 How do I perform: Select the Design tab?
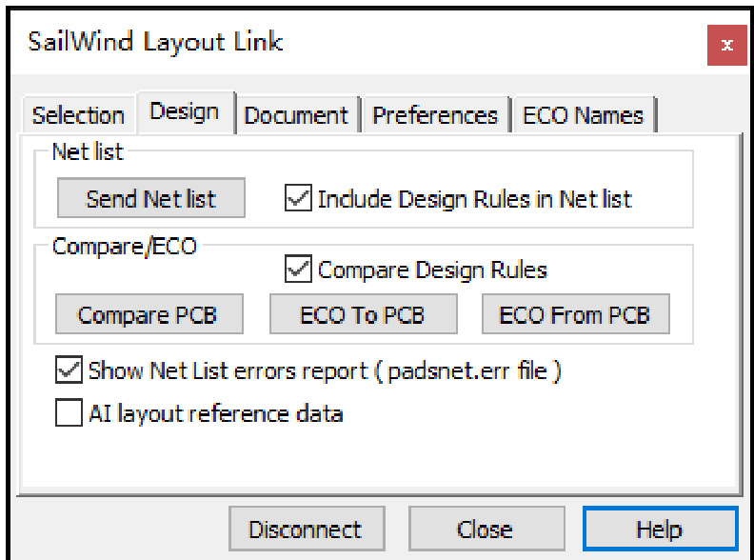coord(185,111)
